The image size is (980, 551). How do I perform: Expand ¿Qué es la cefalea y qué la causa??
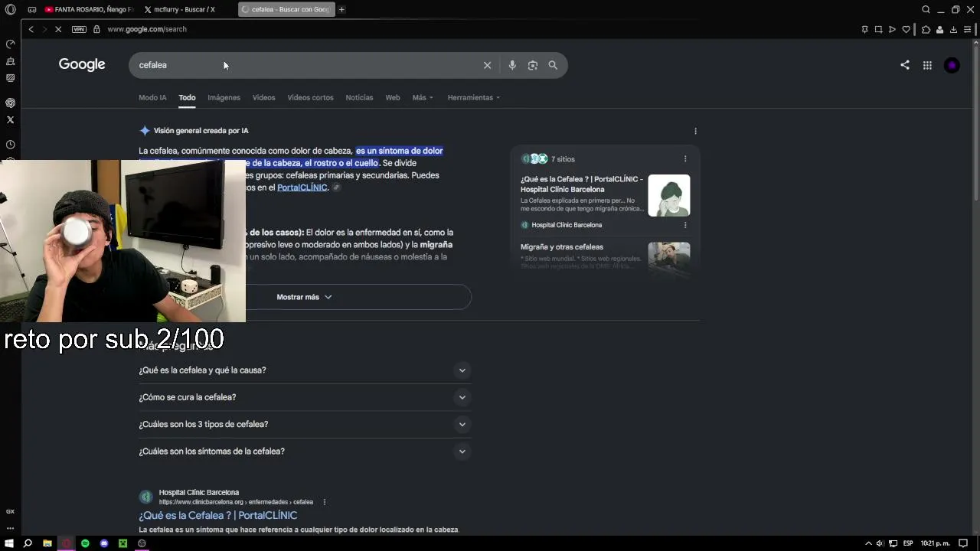click(305, 370)
